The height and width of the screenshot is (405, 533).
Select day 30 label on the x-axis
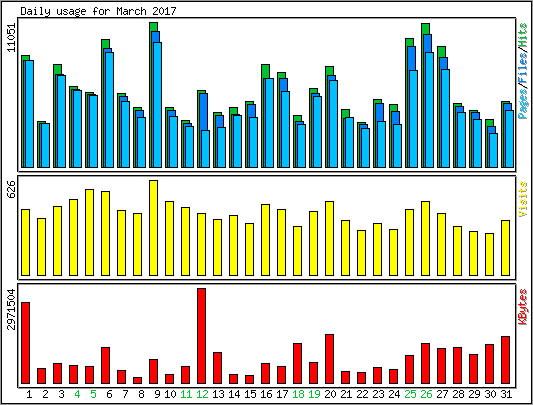tap(490, 394)
